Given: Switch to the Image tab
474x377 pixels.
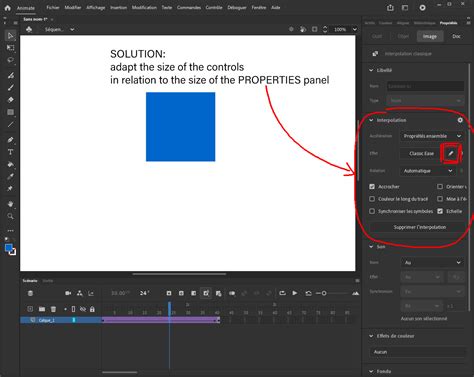Looking at the screenshot, I should tap(430, 36).
